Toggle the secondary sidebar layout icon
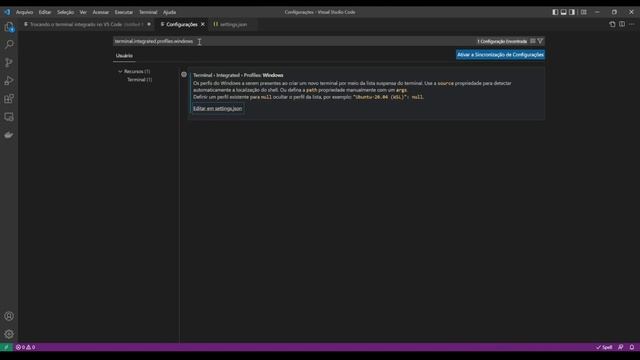Screen dimensions: 640x360 point(572,12)
